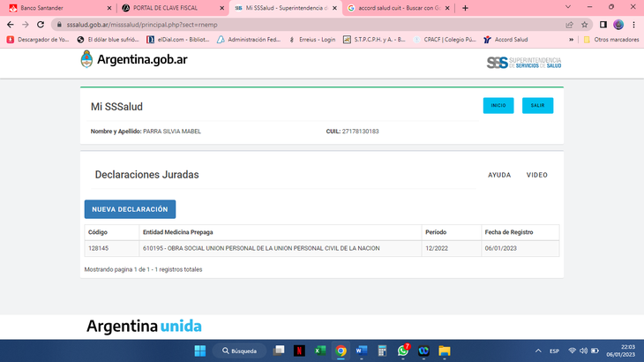The width and height of the screenshot is (644, 362).
Task: Switch to the Banco Santander tab
Action: pos(55,8)
